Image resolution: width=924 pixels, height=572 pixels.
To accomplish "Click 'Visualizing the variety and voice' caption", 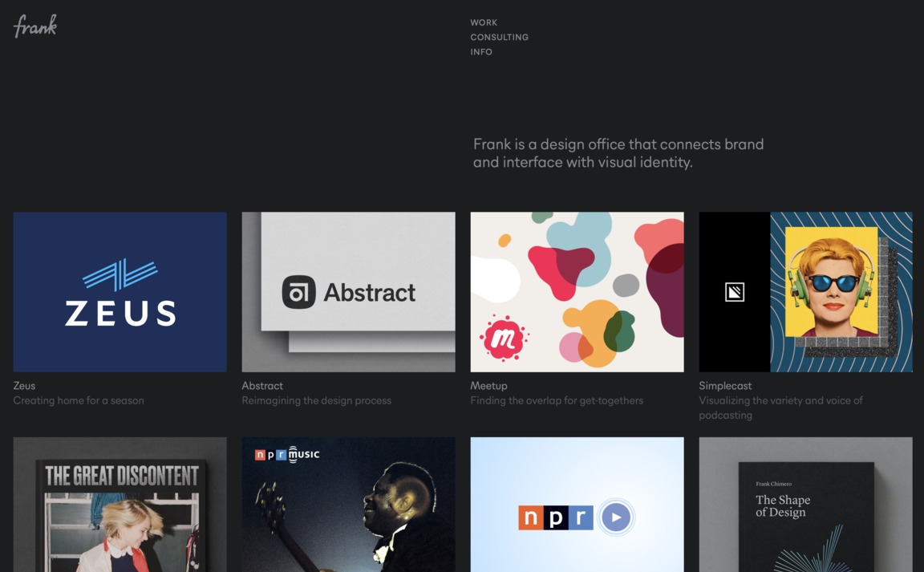I will point(780,408).
